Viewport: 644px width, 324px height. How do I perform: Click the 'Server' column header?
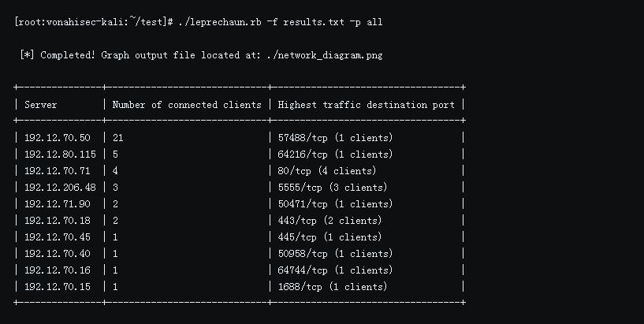(x=41, y=105)
